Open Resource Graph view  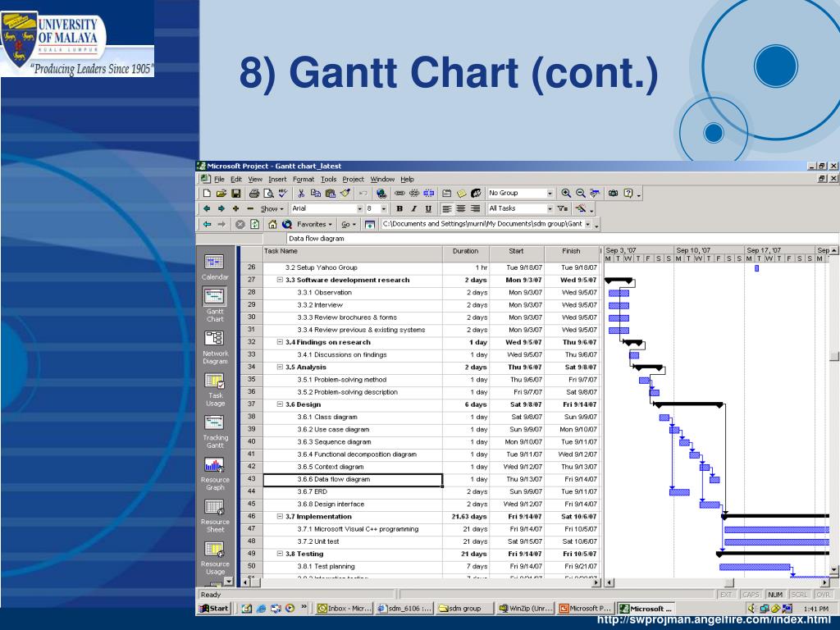coord(215,473)
